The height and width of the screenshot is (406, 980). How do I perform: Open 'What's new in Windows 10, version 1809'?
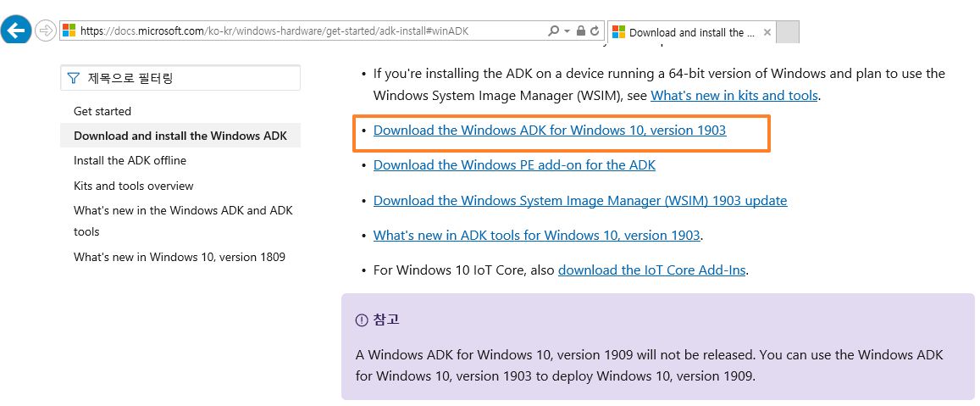point(180,257)
